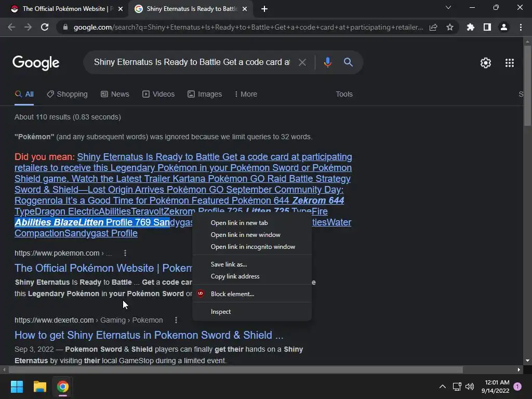
Task: Open the tab search dropdown chevron
Action: point(448,7)
